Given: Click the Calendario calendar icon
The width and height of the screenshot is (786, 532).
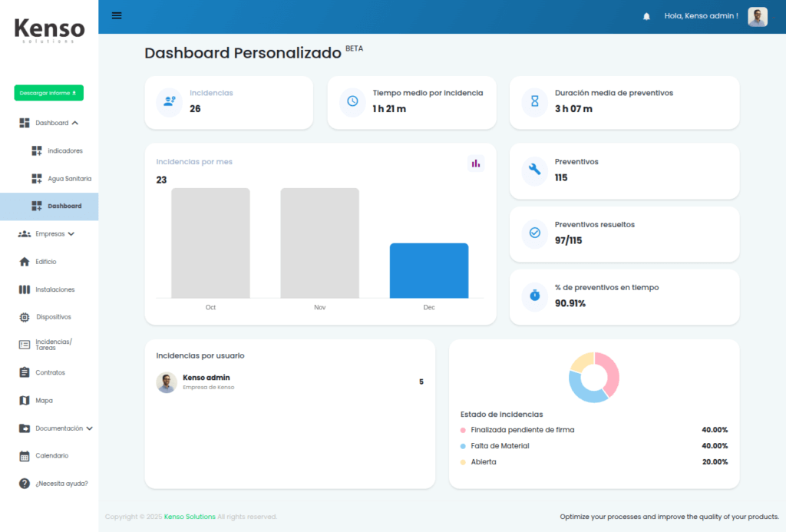Looking at the screenshot, I should 24,456.
